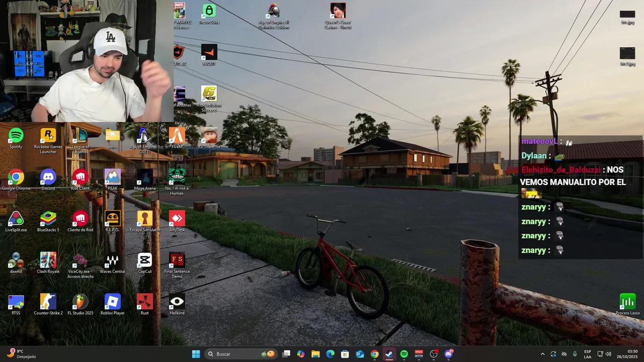Image resolution: width=644 pixels, height=362 pixels.
Task: Switch to Spotify in the taskbar
Action: point(404,354)
